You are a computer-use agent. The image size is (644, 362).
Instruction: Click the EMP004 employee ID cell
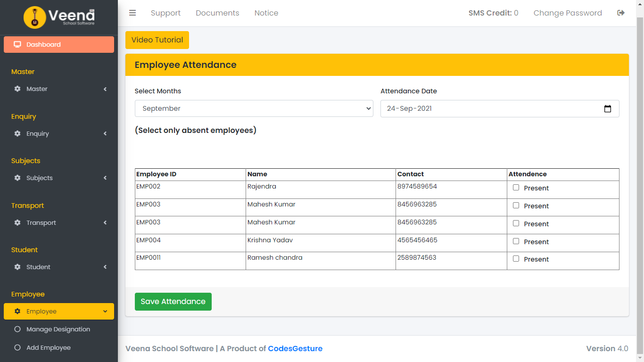[x=190, y=243]
